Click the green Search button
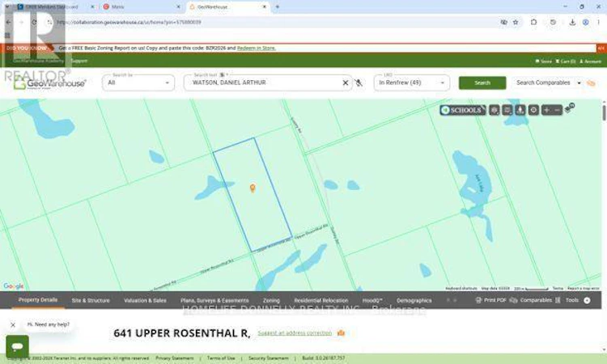This screenshot has height=364, width=607. click(482, 83)
